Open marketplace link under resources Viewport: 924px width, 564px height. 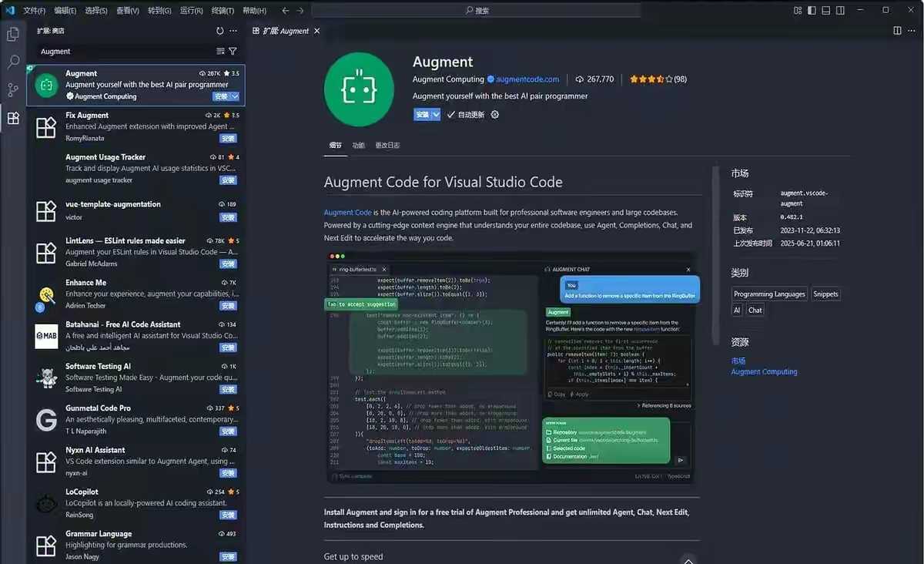[x=738, y=361]
